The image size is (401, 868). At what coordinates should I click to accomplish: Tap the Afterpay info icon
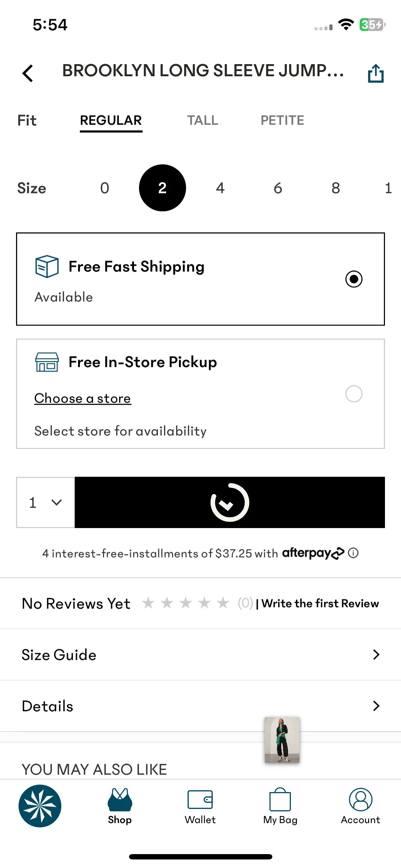pos(353,553)
